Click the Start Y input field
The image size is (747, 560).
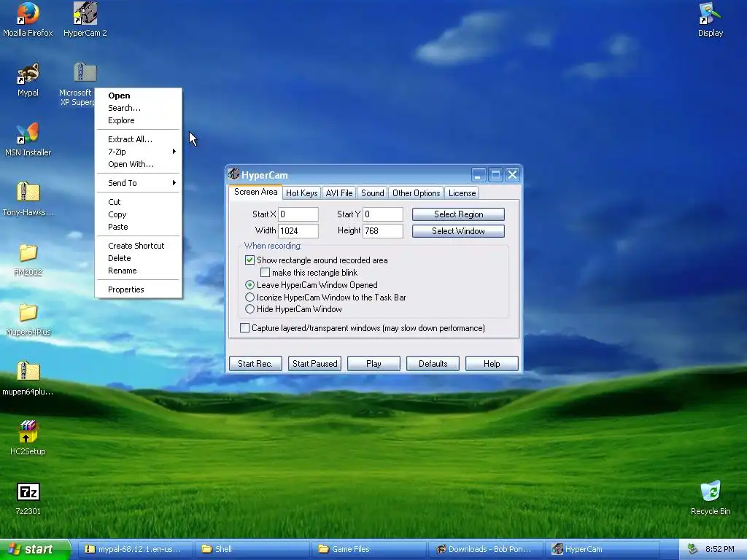click(x=383, y=214)
